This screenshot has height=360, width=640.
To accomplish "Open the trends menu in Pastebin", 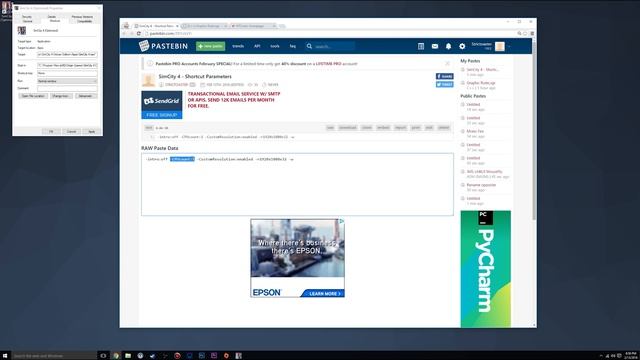I will tap(238, 46).
